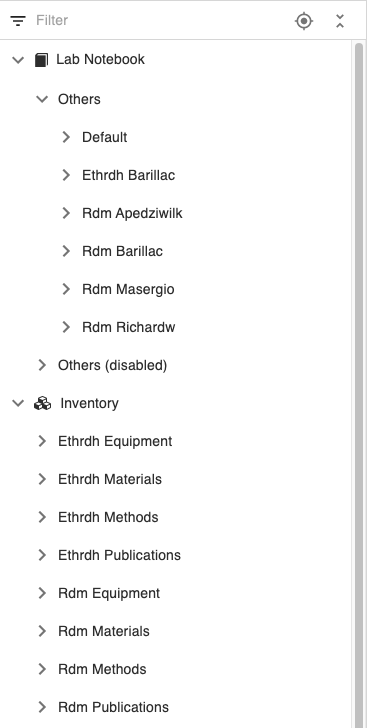The width and height of the screenshot is (367, 728).
Task: Collapse the Others folder chevron
Action: [x=42, y=99]
